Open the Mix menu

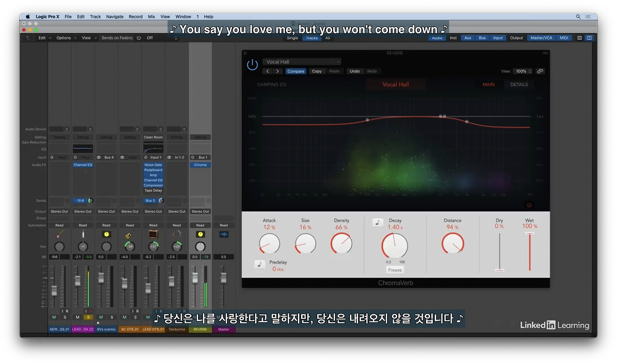click(151, 16)
